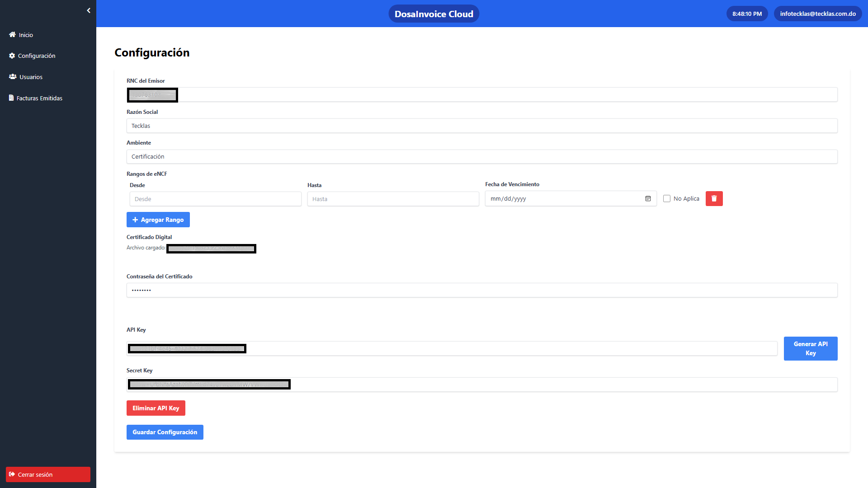Focus the Desde range input
Image resolution: width=868 pixels, height=488 pixels.
(x=215, y=199)
